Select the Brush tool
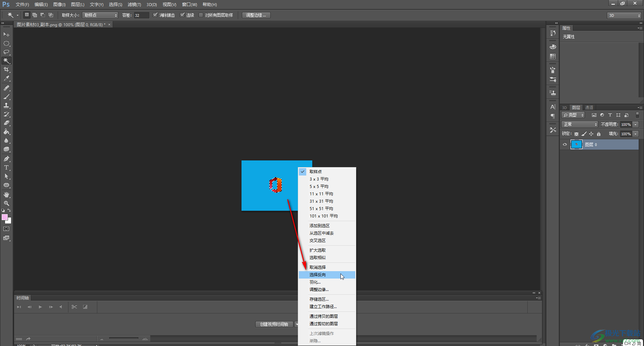644x346 pixels. (6, 97)
